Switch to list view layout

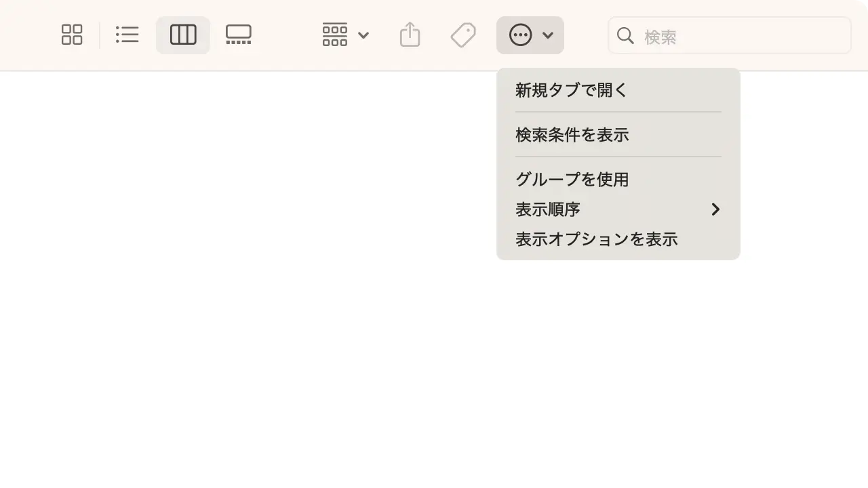[127, 35]
